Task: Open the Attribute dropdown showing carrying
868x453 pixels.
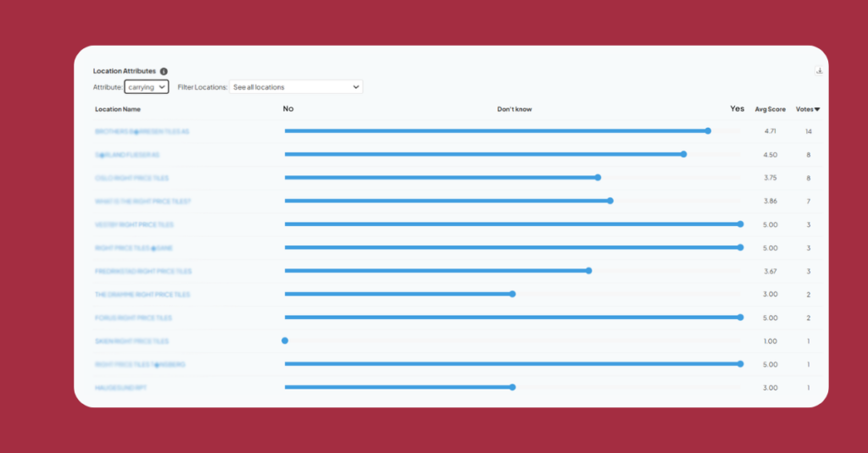Action: [x=147, y=86]
